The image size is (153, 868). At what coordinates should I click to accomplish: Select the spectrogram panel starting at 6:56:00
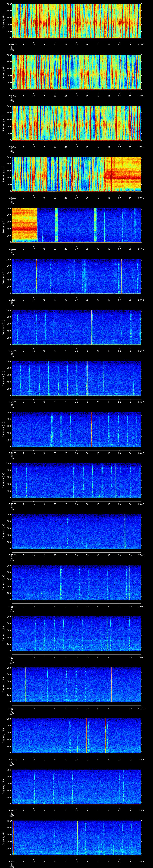coord(77,531)
